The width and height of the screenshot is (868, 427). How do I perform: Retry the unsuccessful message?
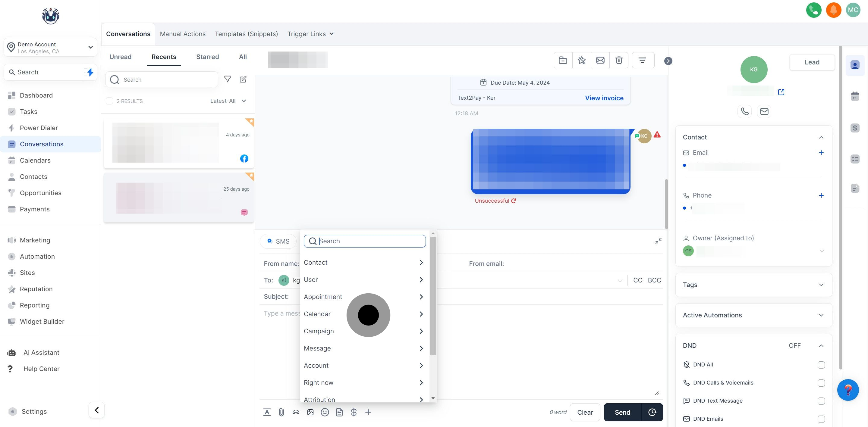pos(514,201)
